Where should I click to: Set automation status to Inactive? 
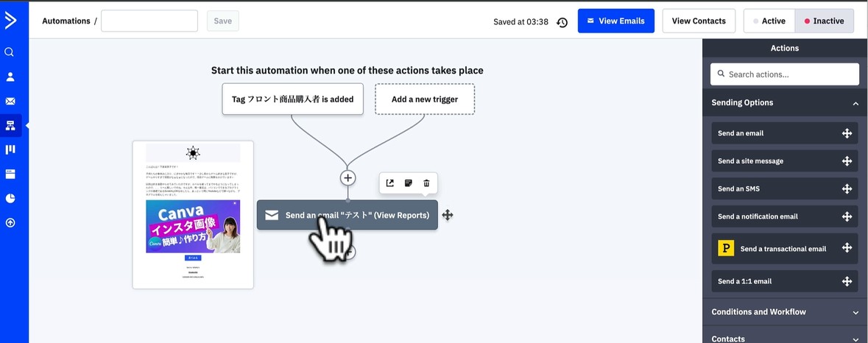pos(825,21)
